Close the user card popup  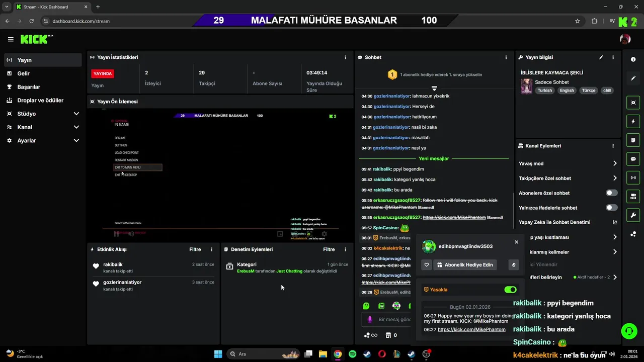(516, 242)
